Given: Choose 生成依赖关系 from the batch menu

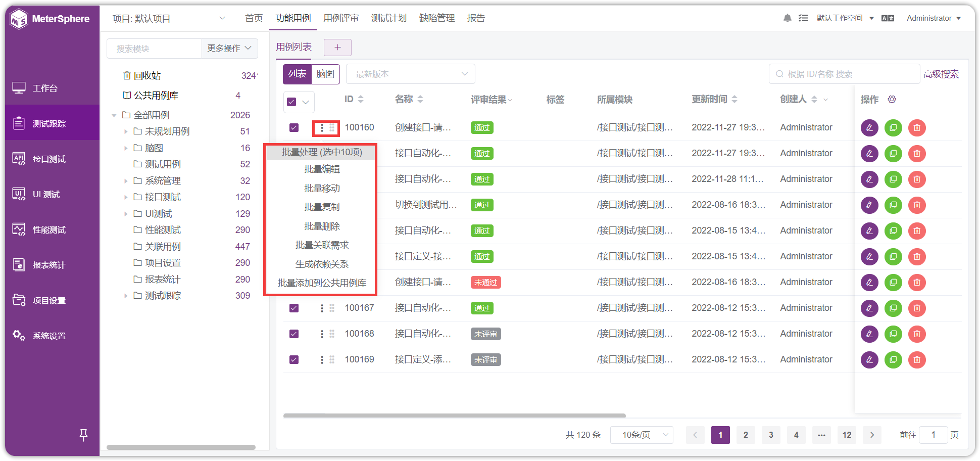Looking at the screenshot, I should click(322, 264).
